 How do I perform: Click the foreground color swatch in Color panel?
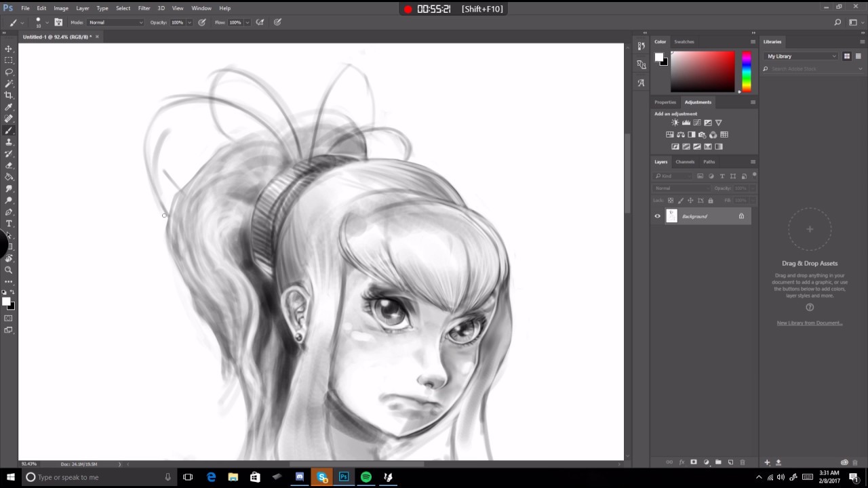[658, 58]
